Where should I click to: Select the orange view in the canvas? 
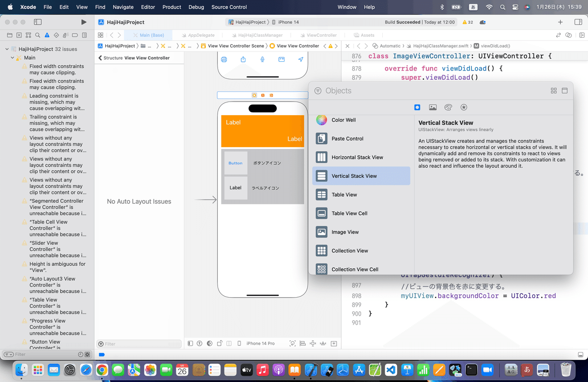(263, 131)
